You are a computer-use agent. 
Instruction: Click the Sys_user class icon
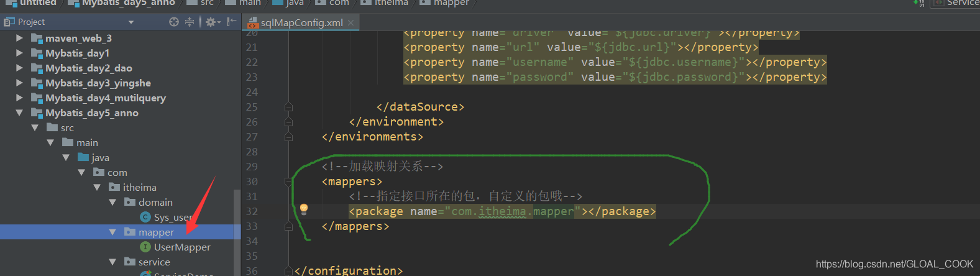[145, 217]
